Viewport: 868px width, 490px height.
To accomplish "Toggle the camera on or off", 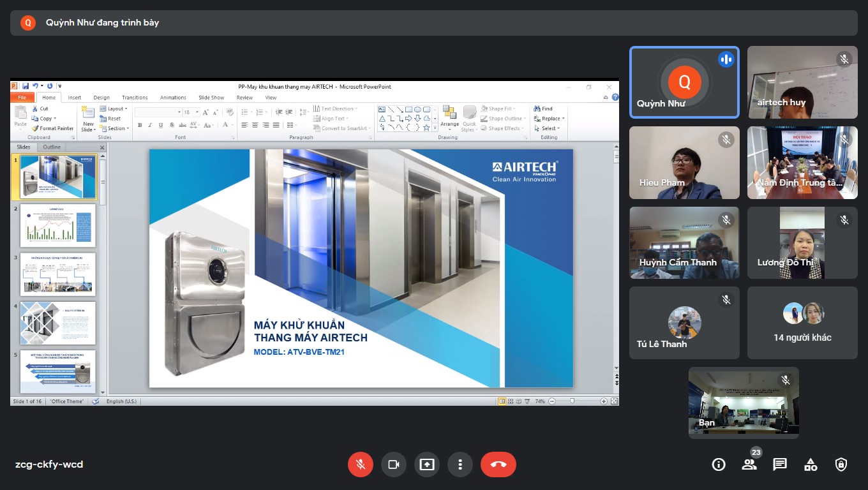I will (x=394, y=464).
